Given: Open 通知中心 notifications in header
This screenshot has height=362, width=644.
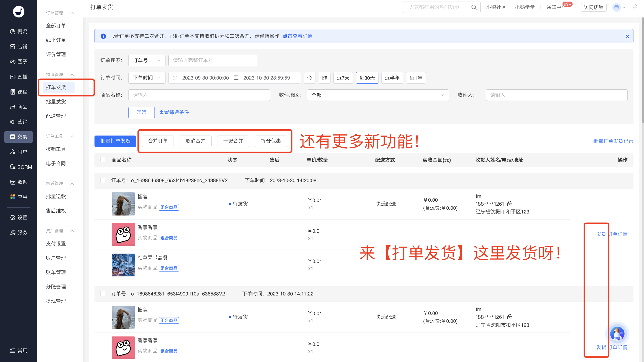Looking at the screenshot, I should (x=556, y=7).
